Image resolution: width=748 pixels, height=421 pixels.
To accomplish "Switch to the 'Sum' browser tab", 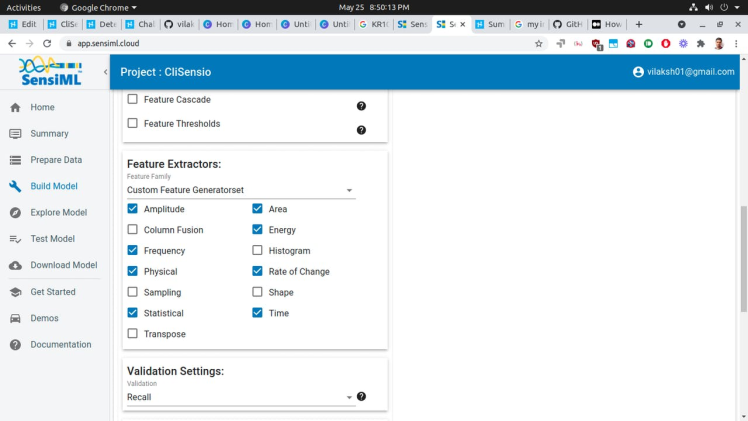I will coord(490,24).
